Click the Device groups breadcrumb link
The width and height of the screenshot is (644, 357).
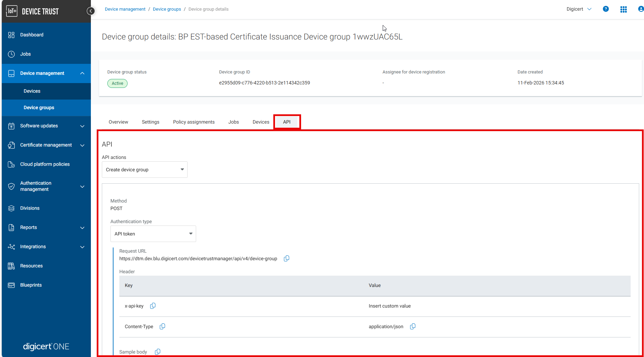167,9
